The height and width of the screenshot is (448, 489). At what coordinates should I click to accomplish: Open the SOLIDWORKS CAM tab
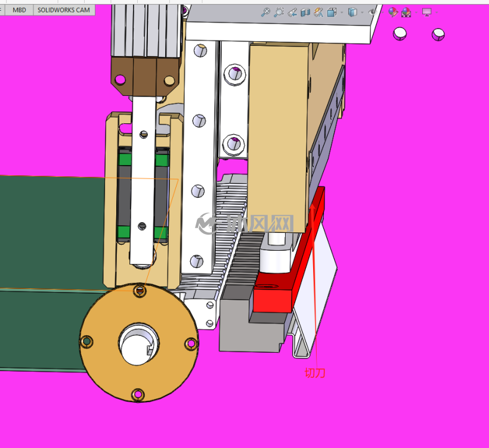tap(64, 10)
